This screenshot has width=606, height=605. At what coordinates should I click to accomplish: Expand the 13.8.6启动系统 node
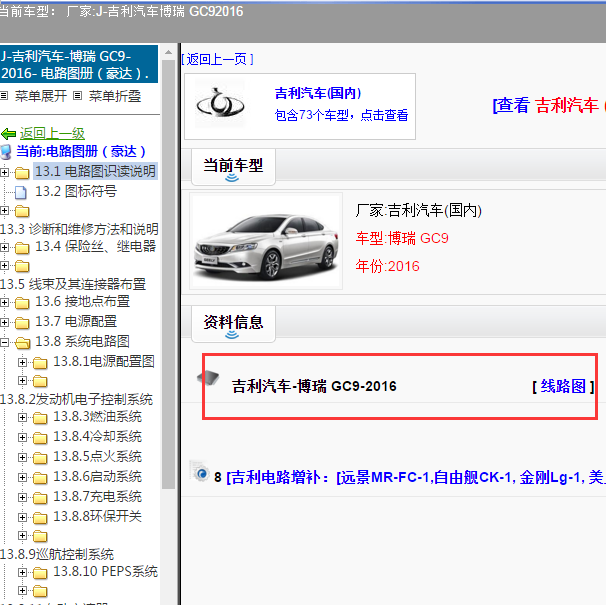(x=22, y=477)
